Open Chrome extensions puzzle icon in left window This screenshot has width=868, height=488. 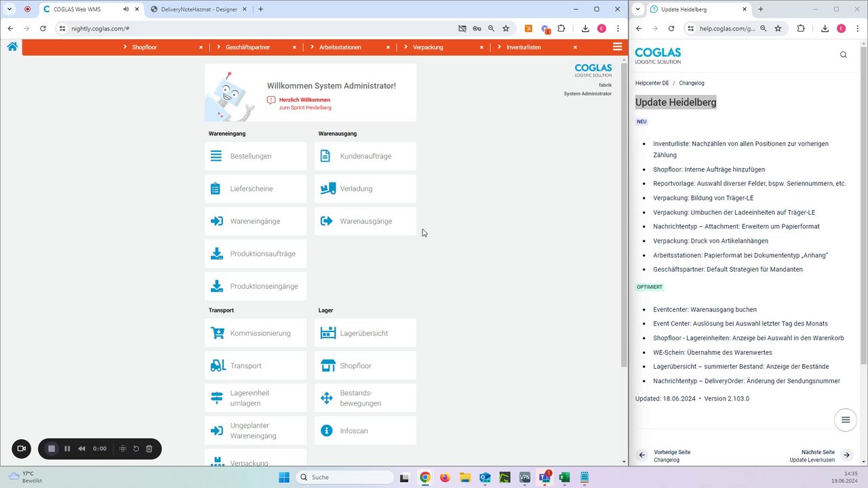pos(561,28)
